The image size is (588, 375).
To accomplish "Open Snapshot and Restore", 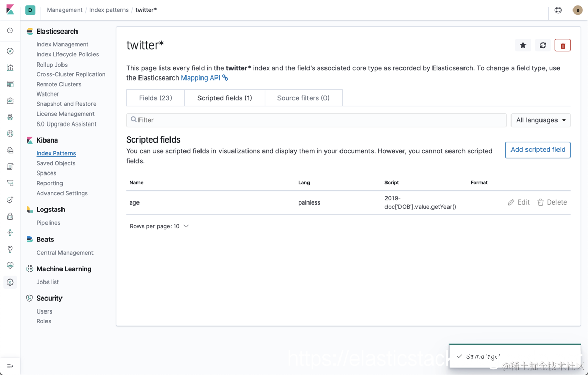I will pos(66,104).
